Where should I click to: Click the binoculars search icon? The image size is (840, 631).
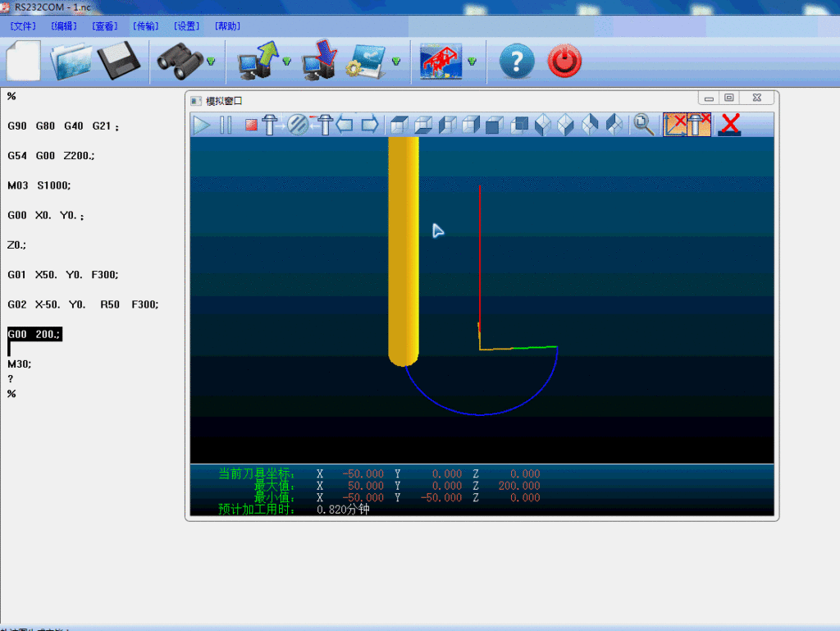(179, 62)
